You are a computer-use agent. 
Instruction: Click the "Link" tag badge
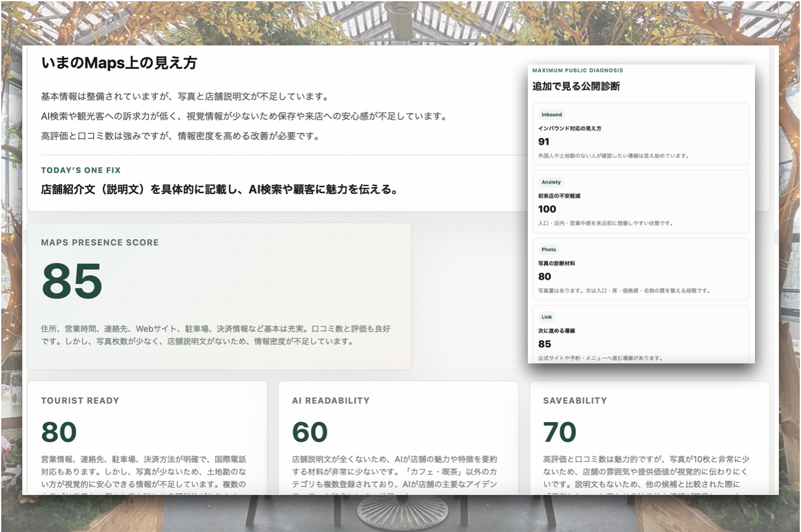[x=547, y=317]
